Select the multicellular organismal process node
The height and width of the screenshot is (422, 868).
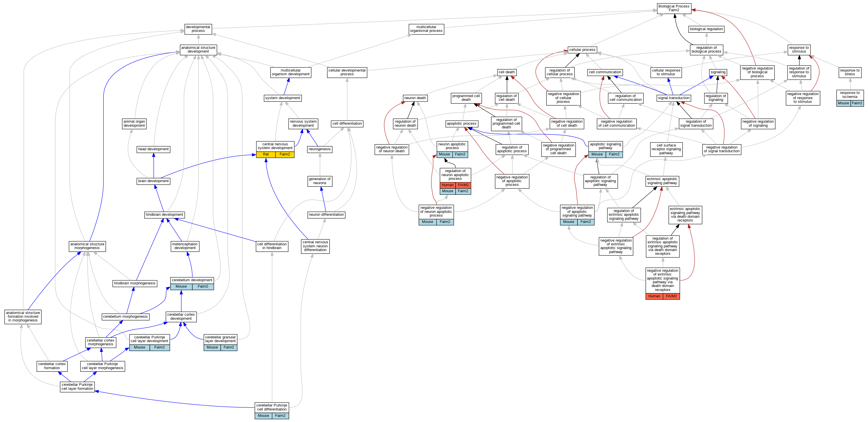[x=426, y=29]
